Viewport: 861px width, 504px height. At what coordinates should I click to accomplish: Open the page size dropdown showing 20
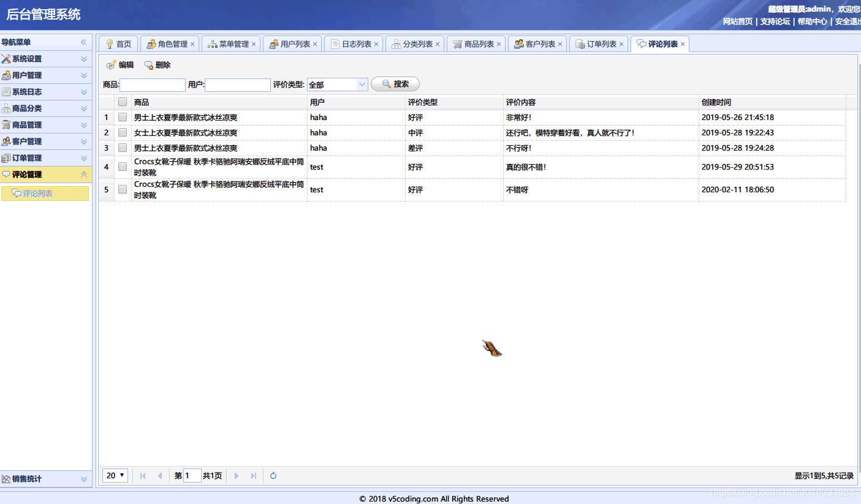point(115,475)
